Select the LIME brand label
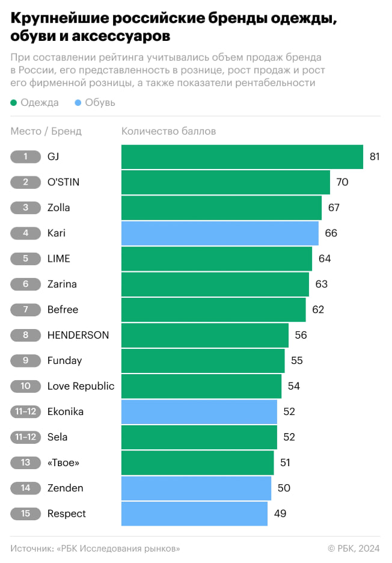Screen dimensions: 392x563 59,259
